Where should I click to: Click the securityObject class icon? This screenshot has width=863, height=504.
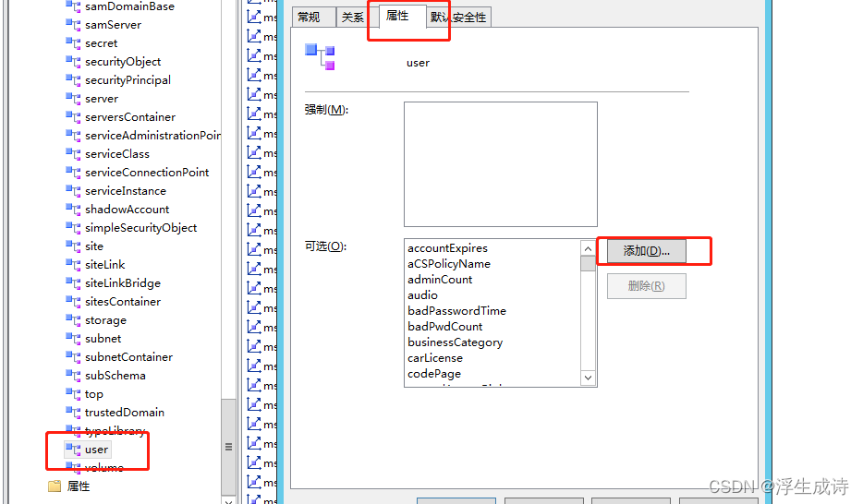[x=73, y=61]
